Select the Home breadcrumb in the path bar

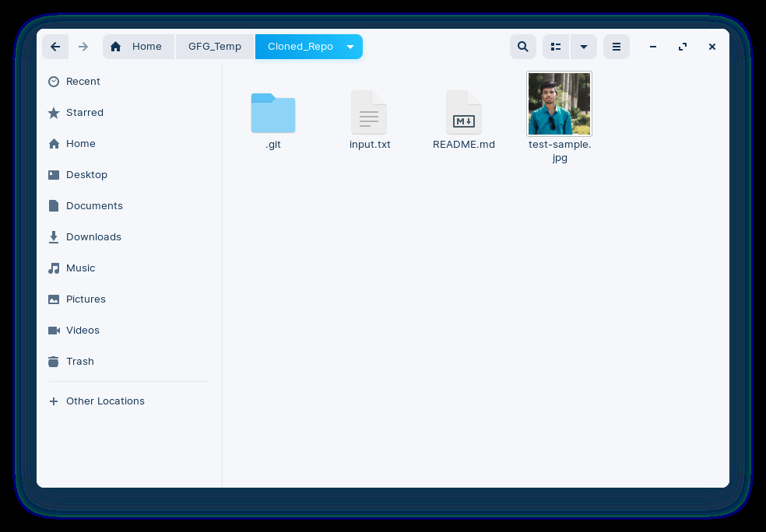139,47
